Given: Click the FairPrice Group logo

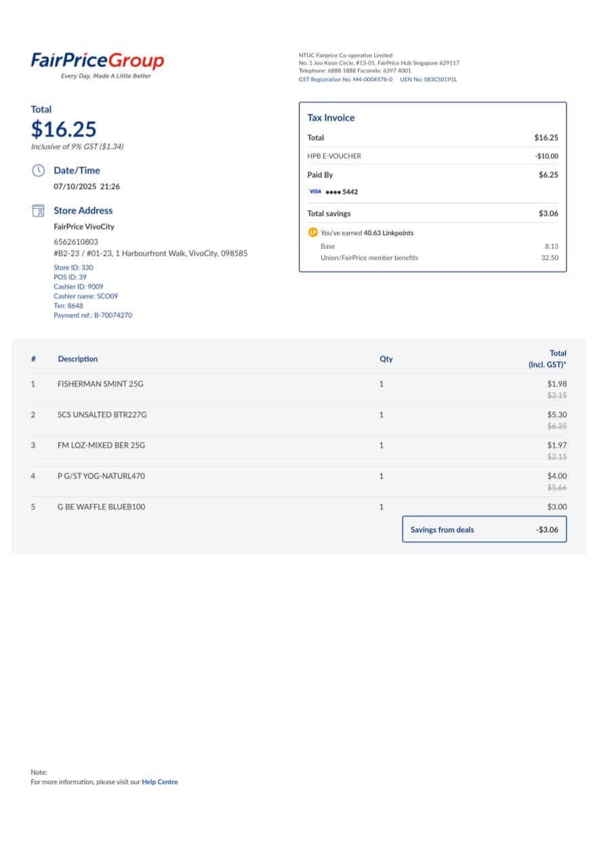Looking at the screenshot, I should pyautogui.click(x=98, y=65).
